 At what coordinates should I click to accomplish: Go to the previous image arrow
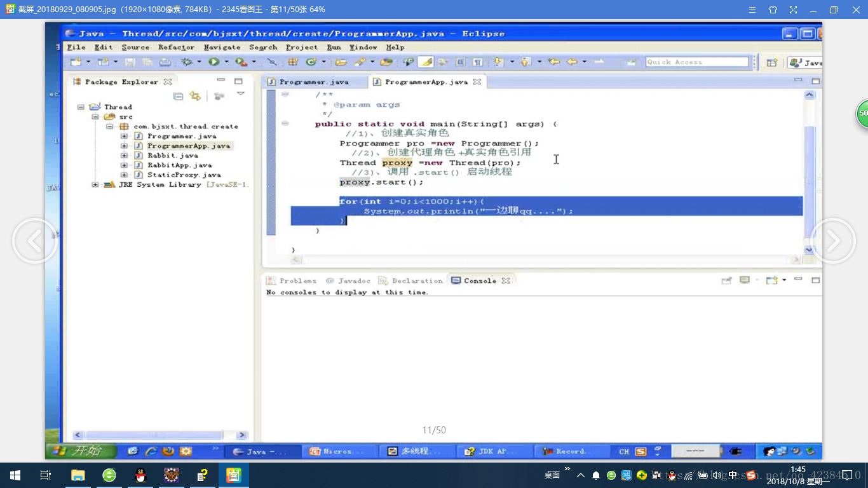(x=35, y=241)
